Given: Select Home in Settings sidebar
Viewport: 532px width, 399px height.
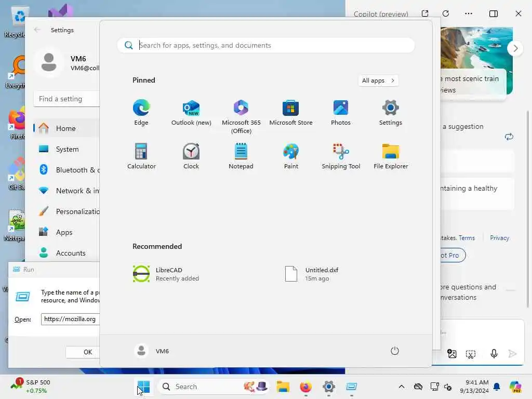Looking at the screenshot, I should click(x=66, y=128).
